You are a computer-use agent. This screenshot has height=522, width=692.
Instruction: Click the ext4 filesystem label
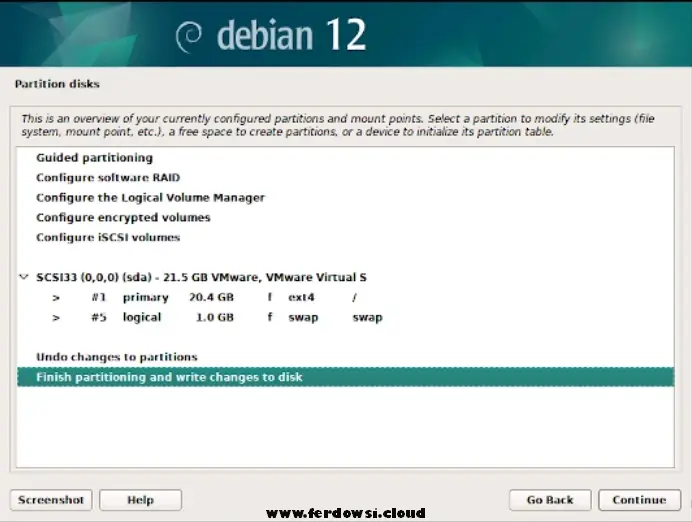pos(301,297)
